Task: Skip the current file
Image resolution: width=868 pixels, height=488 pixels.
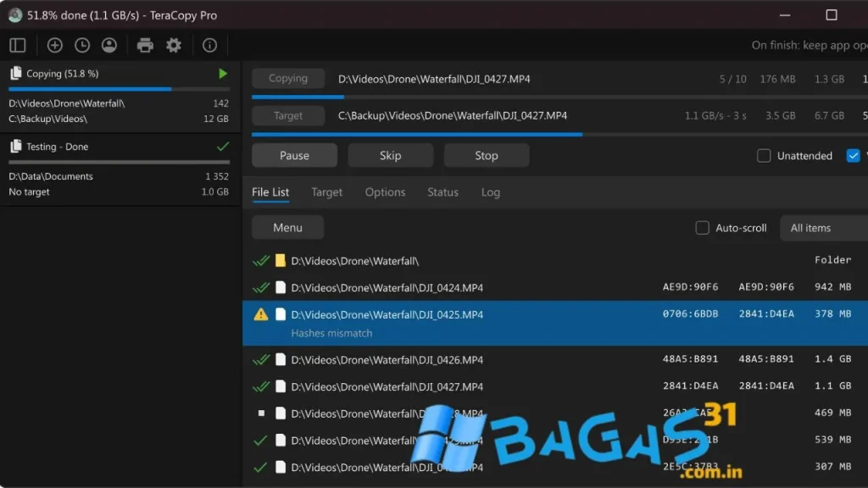Action: click(390, 156)
